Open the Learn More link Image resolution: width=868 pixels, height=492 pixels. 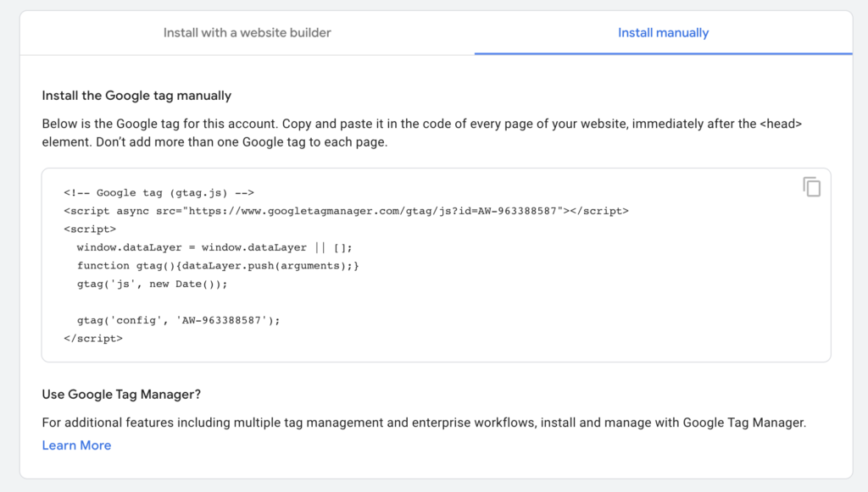coord(76,445)
